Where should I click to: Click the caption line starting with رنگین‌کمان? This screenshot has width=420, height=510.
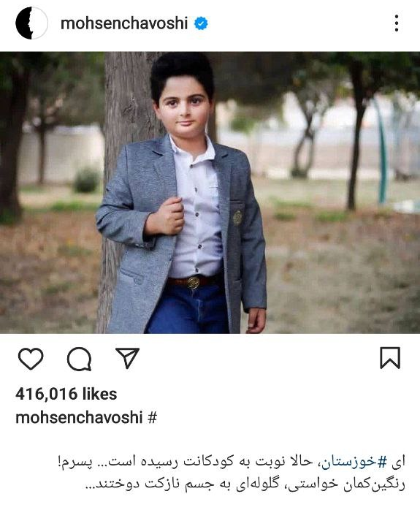245,484
